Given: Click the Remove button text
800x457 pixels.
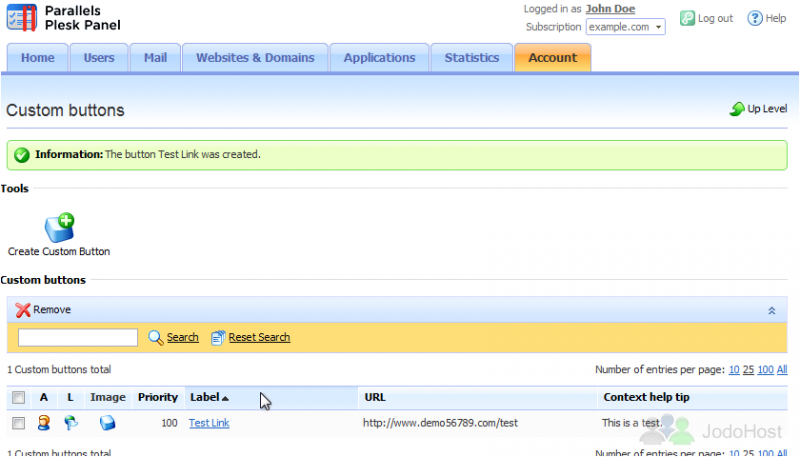Looking at the screenshot, I should coord(52,310).
